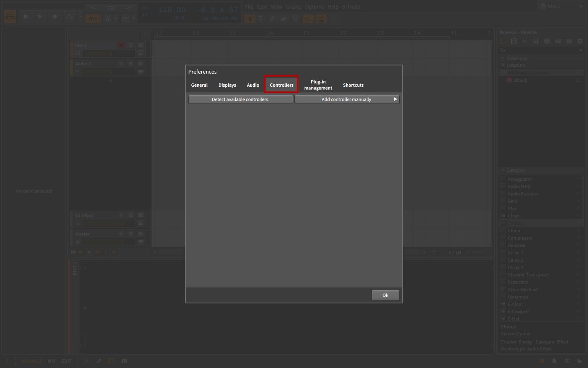Click the global Record button
The height and width of the screenshot is (368, 588).
55,17
